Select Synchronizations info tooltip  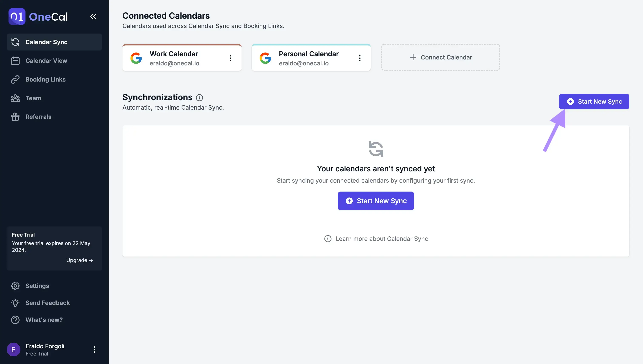[x=199, y=97]
